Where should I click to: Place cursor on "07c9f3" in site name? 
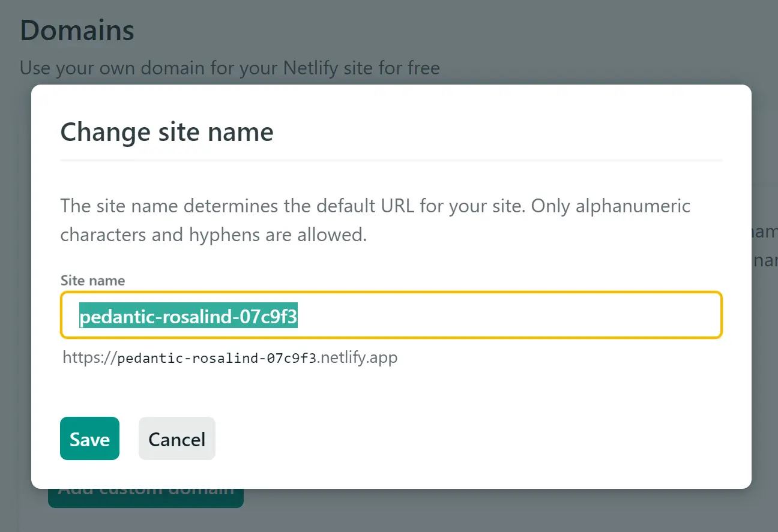(269, 316)
